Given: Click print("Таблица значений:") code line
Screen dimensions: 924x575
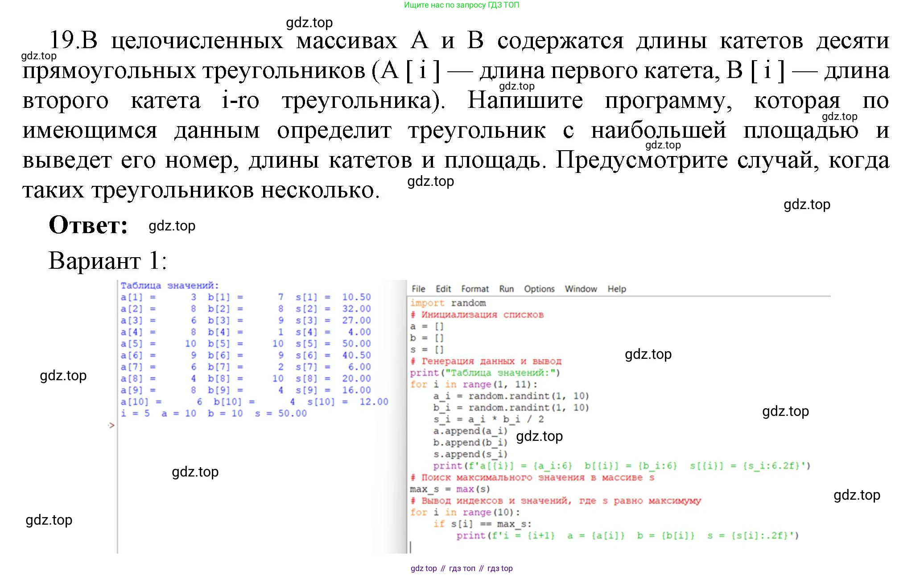Looking at the screenshot, I should (x=485, y=373).
